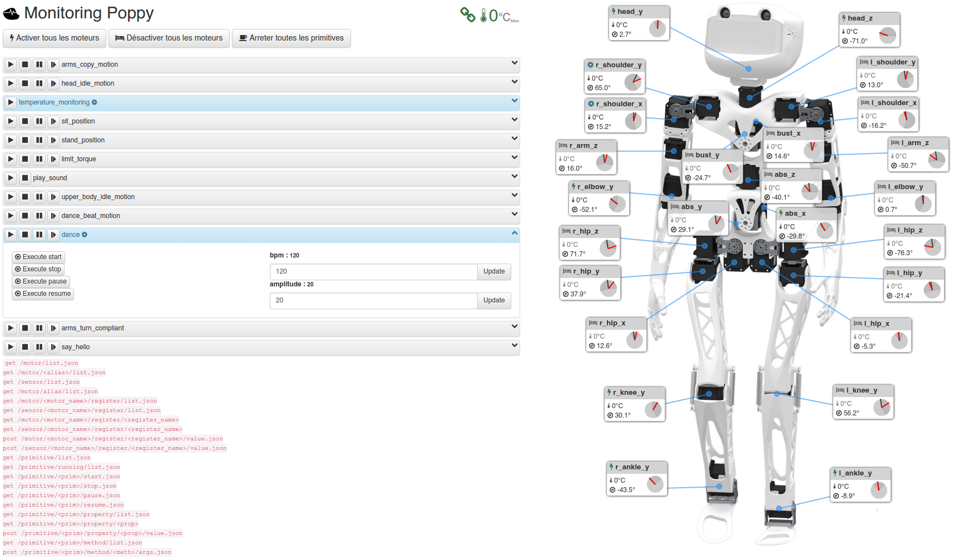Stop the play_sound primitive
Image resolution: width=959 pixels, height=560 pixels.
click(x=25, y=178)
